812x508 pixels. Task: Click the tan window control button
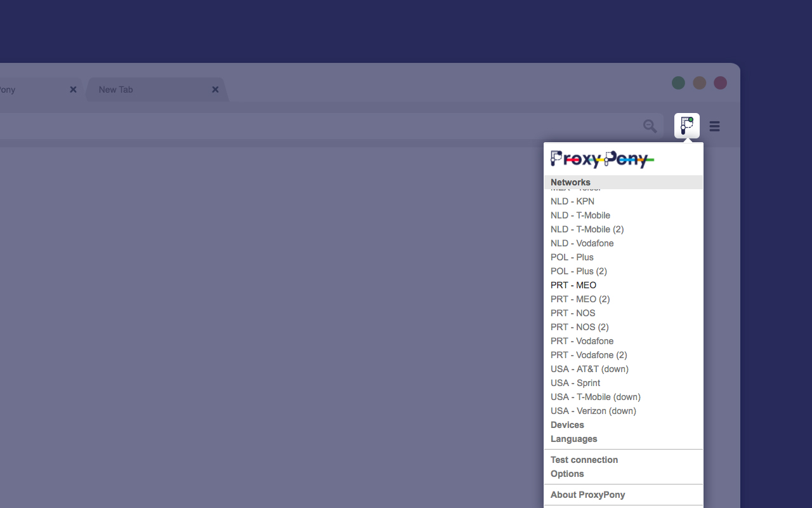(699, 83)
